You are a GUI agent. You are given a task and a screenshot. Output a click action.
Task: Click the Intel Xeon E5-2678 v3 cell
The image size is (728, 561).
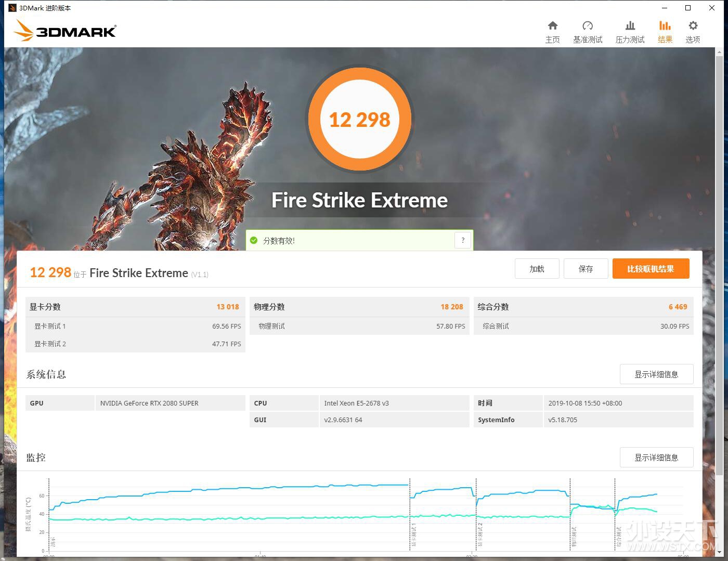[x=394, y=403]
